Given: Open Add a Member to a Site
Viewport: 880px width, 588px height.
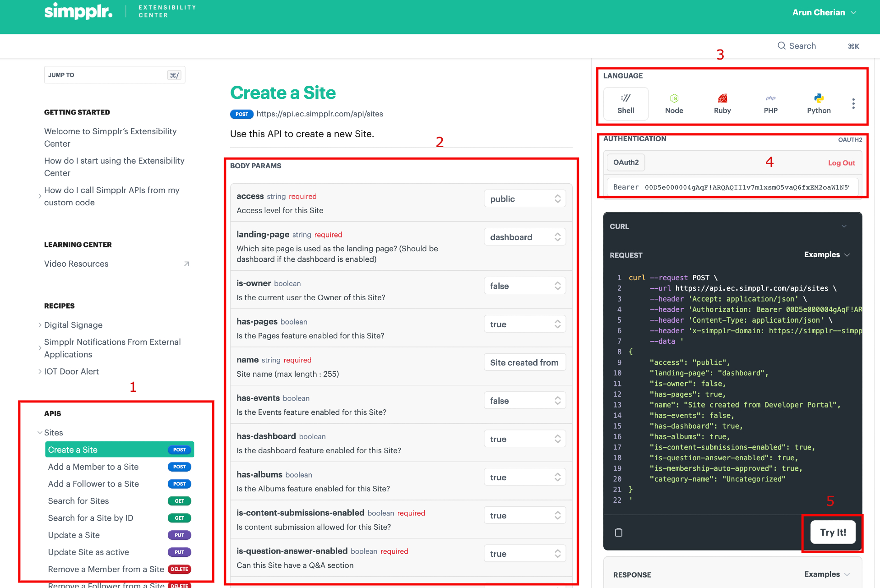Looking at the screenshot, I should tap(93, 467).
